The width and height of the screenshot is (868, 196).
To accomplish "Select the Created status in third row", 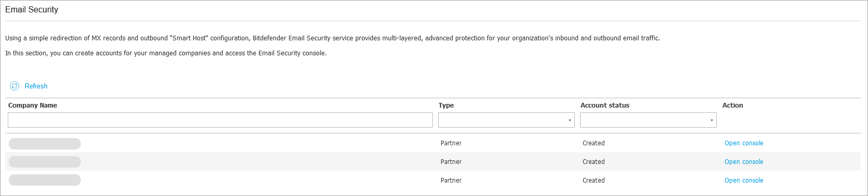I will tap(594, 180).
